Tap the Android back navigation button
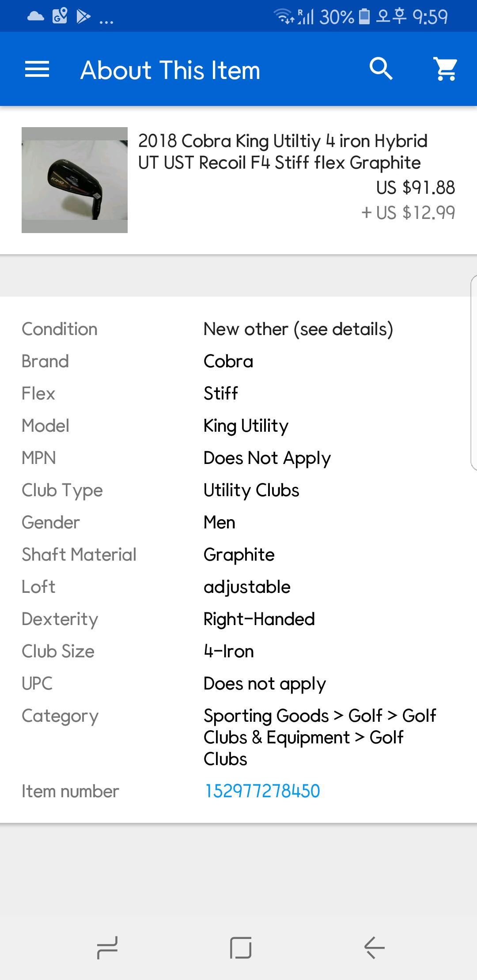The height and width of the screenshot is (980, 477). (x=374, y=947)
